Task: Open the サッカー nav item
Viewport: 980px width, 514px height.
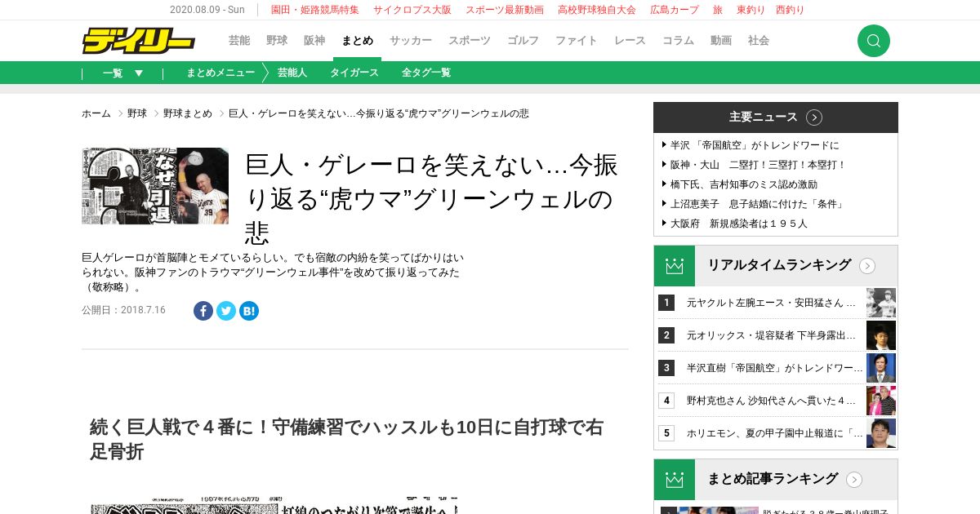Action: 411,41
